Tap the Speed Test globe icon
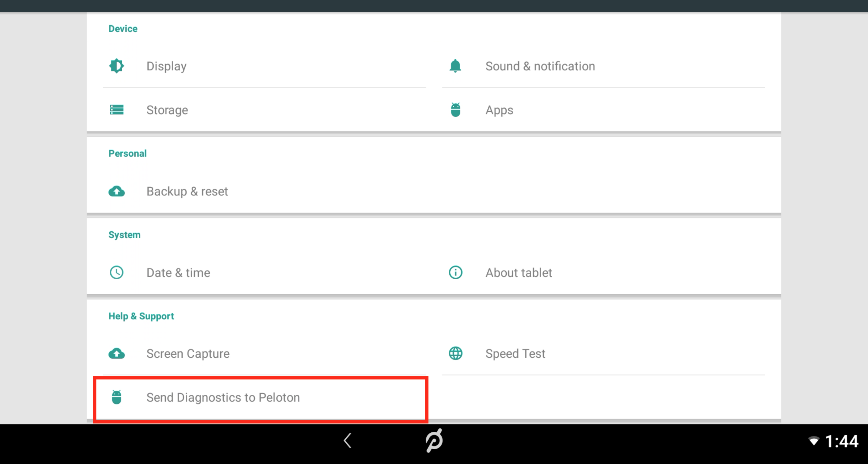Screen dimensions: 868x464 tap(456, 353)
